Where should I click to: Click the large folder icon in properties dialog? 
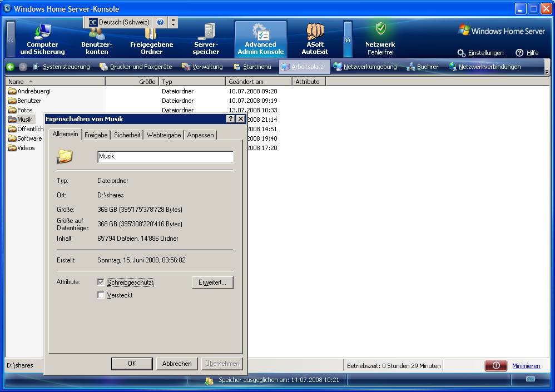(65, 156)
